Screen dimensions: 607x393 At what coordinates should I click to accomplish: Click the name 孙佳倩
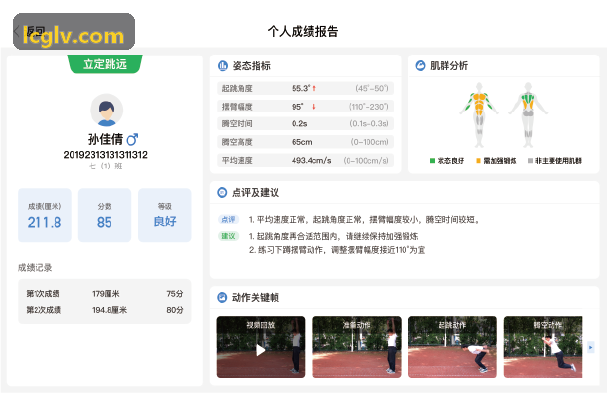[x=105, y=139]
